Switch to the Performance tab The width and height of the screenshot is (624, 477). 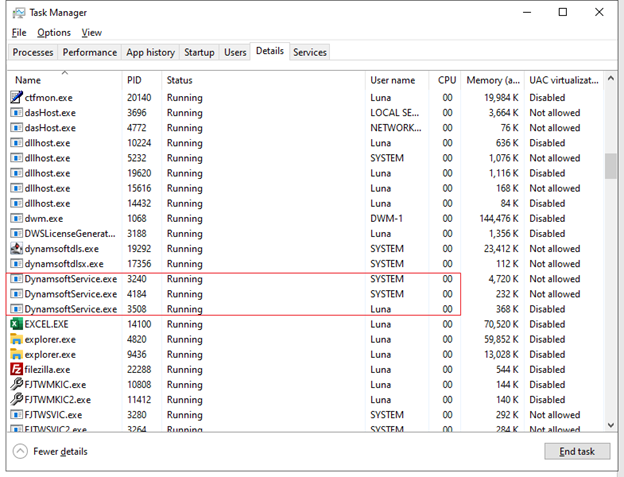89,52
